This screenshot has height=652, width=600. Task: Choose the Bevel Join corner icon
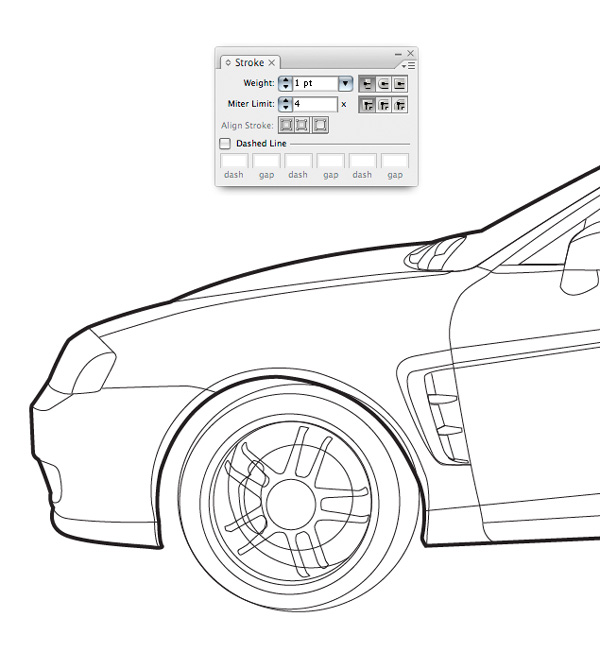point(399,104)
